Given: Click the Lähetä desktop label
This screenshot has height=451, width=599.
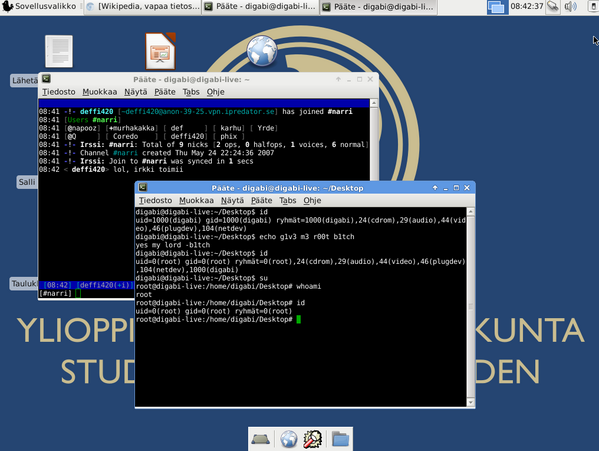Looking at the screenshot, I should [25, 81].
